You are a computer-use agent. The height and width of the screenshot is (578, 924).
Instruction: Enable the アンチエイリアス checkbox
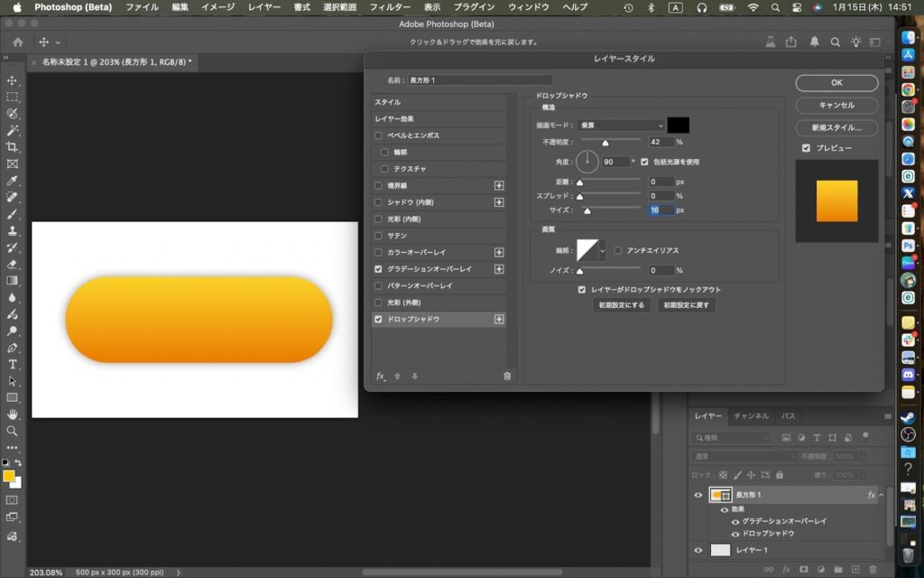617,250
